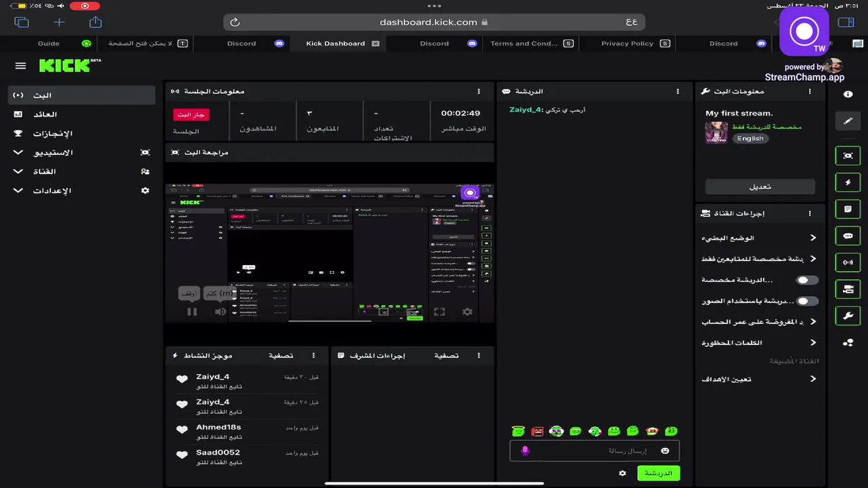Click the English language tag
Screen dimensions: 868x488
(750, 138)
